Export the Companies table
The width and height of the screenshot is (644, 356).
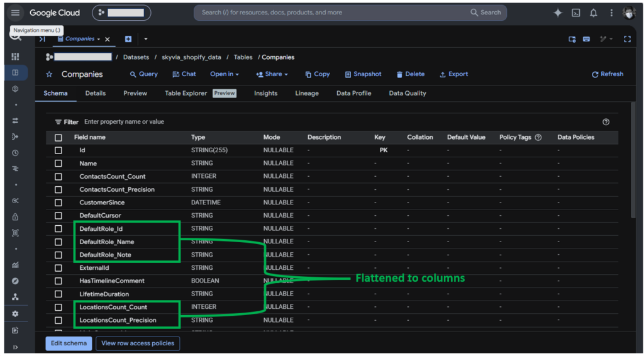click(454, 74)
